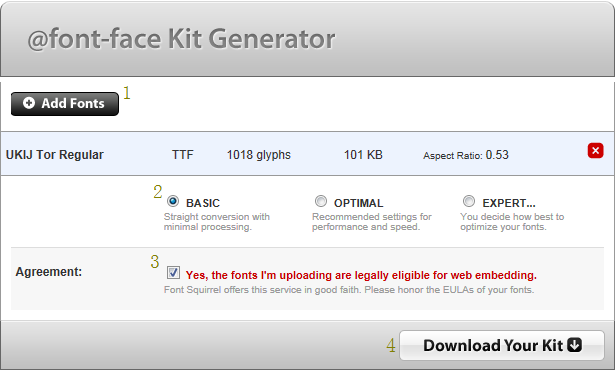Click the TTF format label
This screenshot has width=616, height=370.
[x=183, y=155]
